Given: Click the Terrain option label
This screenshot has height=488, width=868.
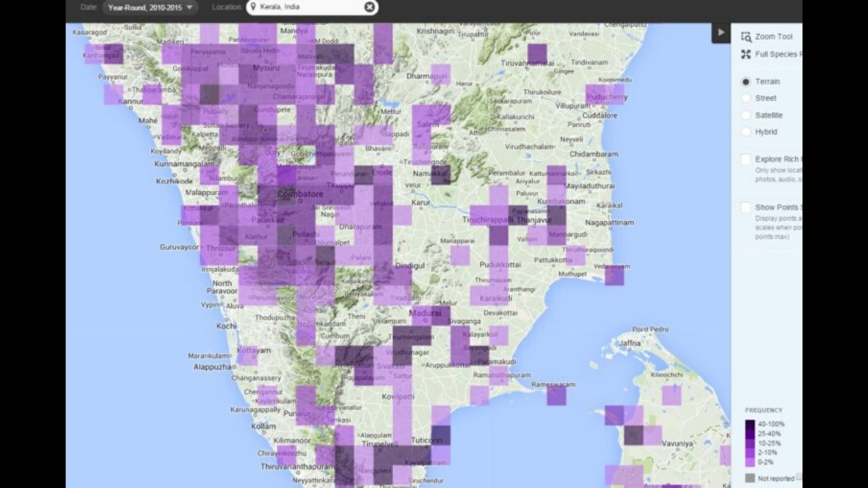Looking at the screenshot, I should (768, 82).
